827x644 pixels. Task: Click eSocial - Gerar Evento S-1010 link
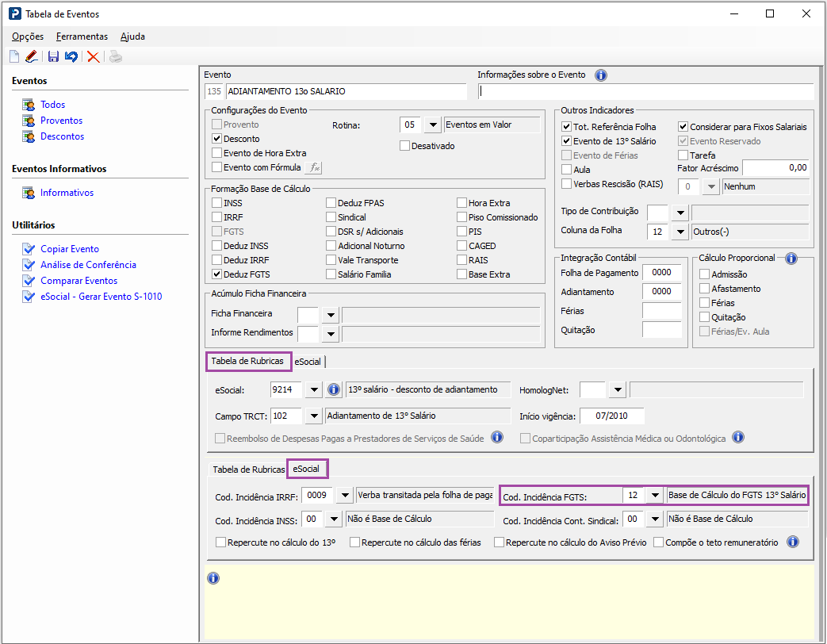(101, 297)
